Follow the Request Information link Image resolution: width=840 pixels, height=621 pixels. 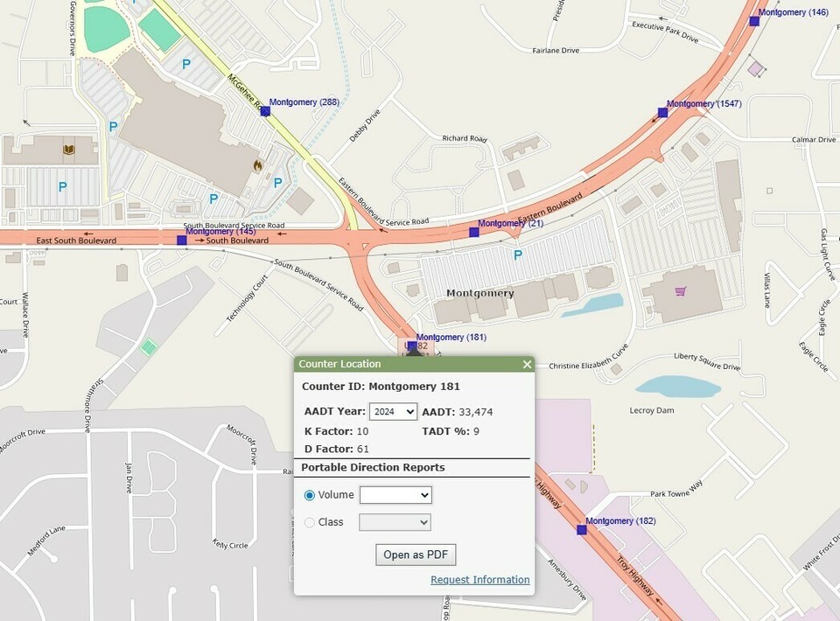(479, 580)
